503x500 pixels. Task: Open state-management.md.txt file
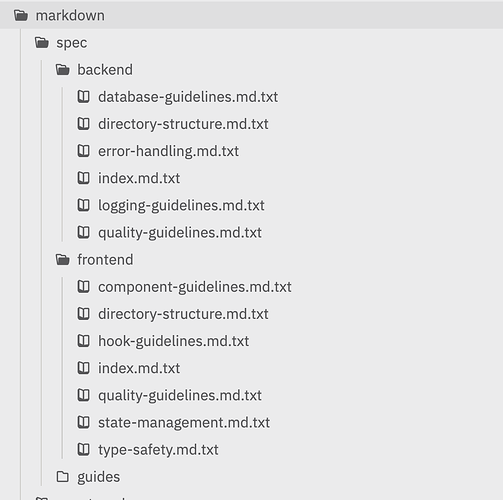[x=184, y=422]
